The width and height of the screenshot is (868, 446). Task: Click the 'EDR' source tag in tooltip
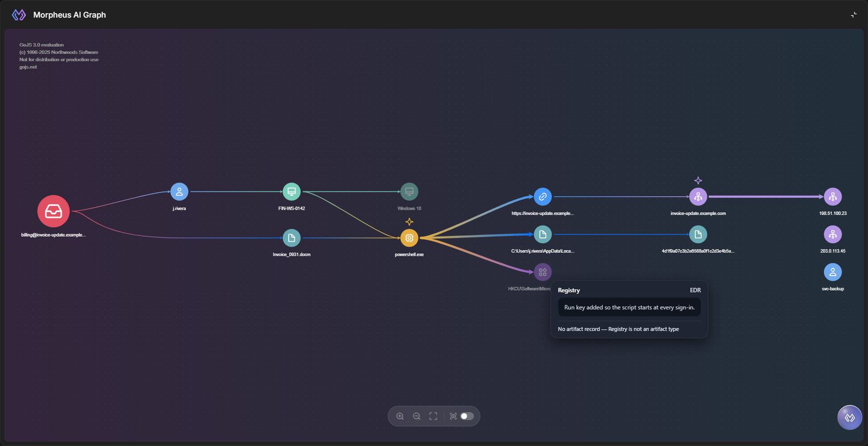click(x=695, y=290)
